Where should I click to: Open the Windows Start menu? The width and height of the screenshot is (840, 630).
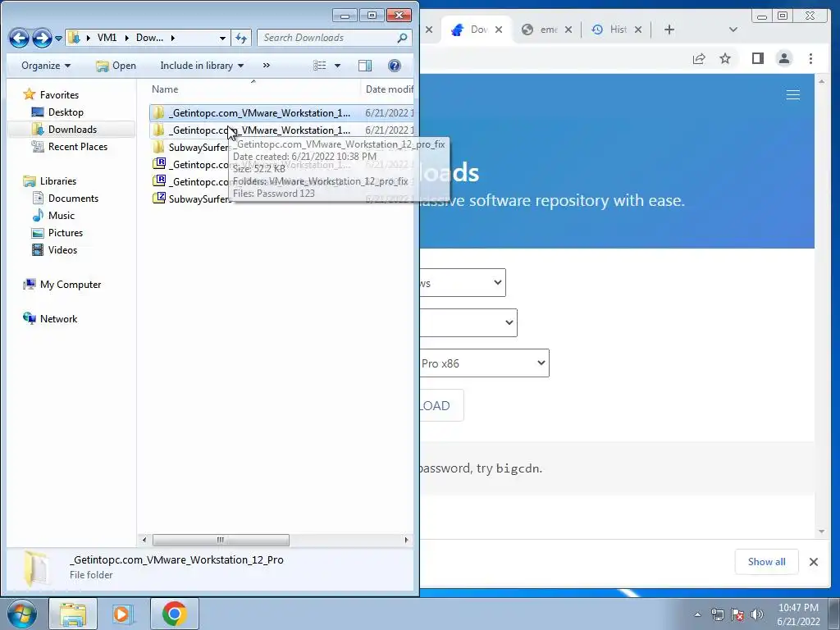coord(22,614)
